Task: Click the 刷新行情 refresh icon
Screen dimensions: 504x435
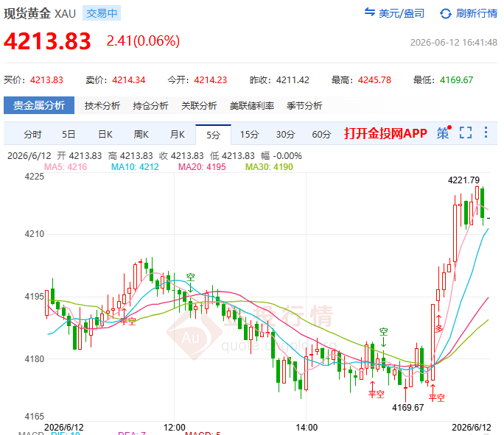Action: tap(446, 13)
